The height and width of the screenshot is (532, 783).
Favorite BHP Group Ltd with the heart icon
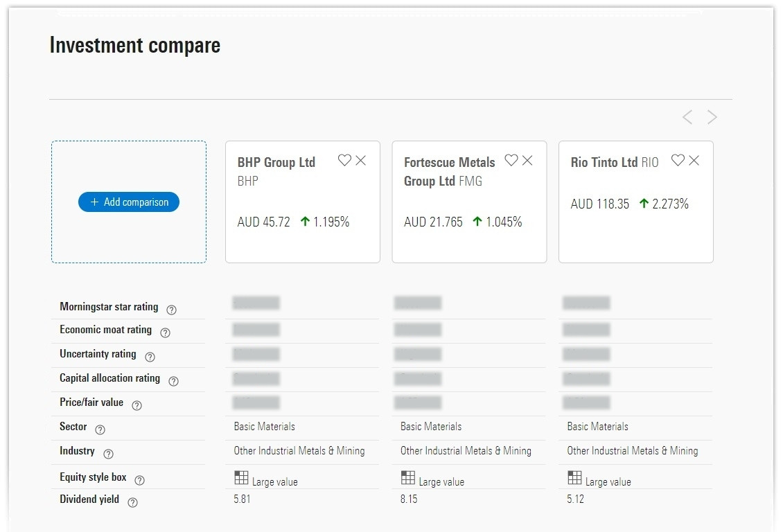click(x=344, y=160)
